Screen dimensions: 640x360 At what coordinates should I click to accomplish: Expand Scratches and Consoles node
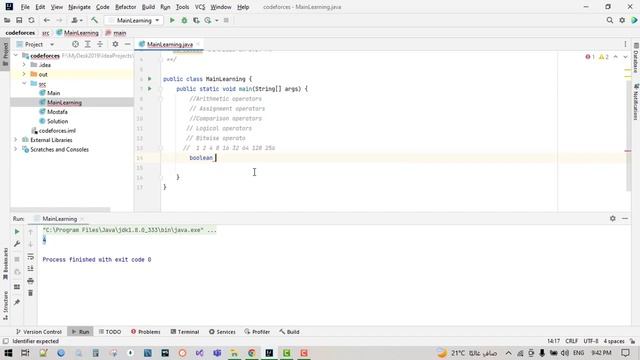click(16, 149)
